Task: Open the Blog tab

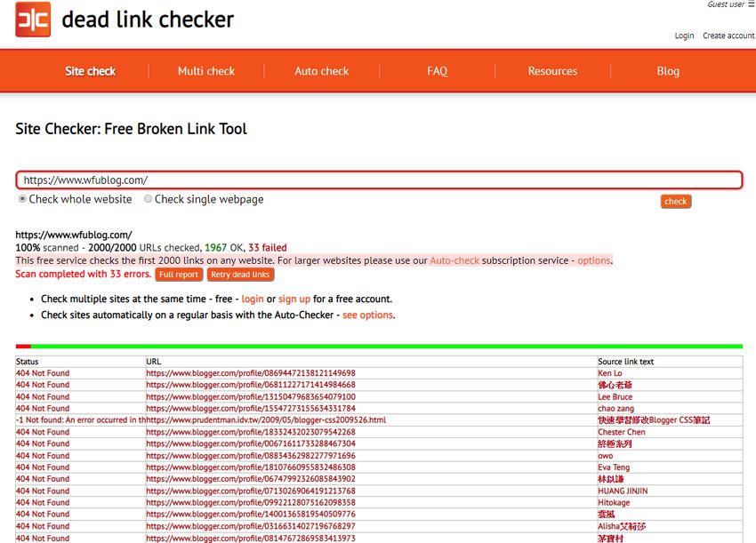Action: point(668,71)
